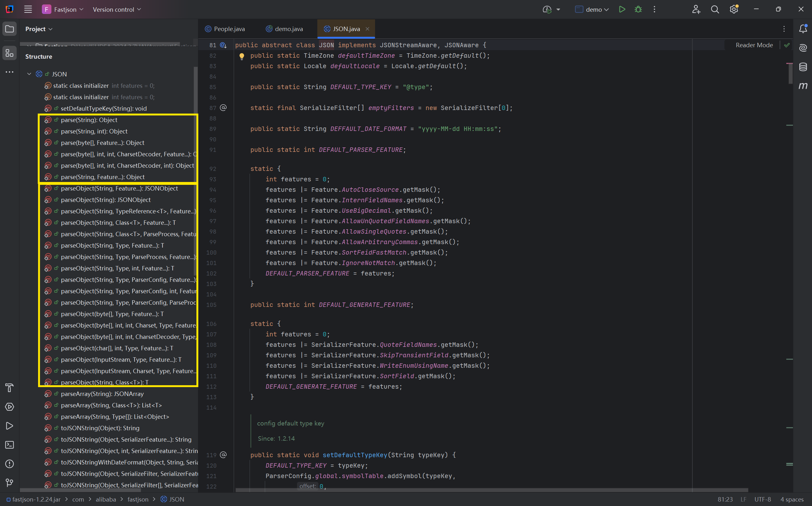Switch to the demo.java tab
The width and height of the screenshot is (812, 506).
coord(284,29)
